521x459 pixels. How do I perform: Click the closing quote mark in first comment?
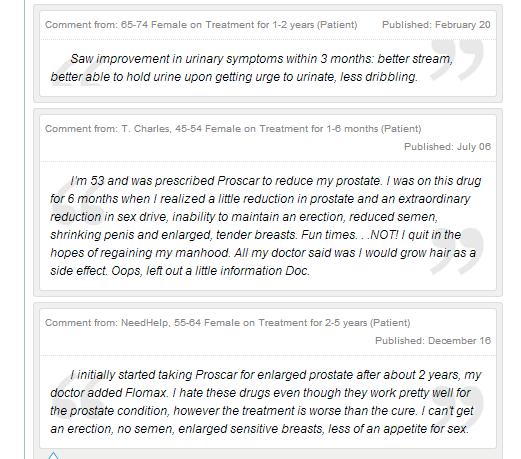tap(457, 60)
